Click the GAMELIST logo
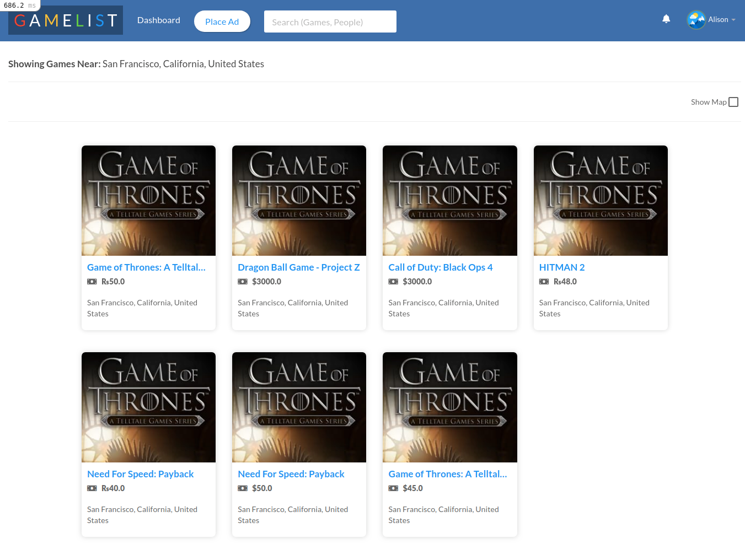 point(66,20)
